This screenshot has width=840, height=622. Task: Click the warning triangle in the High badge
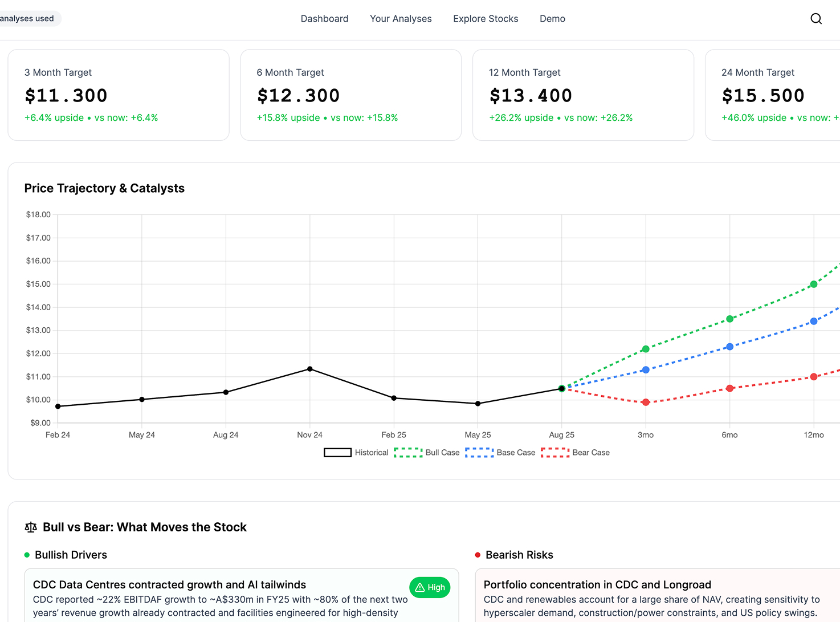421,587
